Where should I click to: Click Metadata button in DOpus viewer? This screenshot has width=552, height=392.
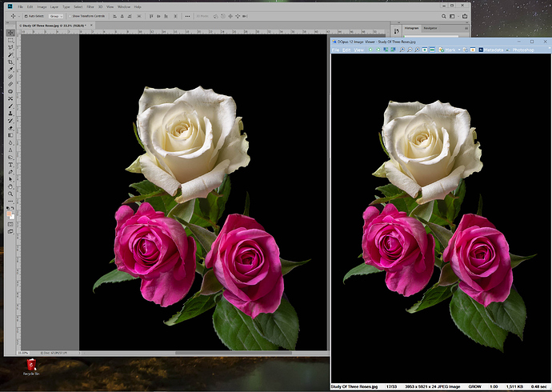tap(490, 50)
